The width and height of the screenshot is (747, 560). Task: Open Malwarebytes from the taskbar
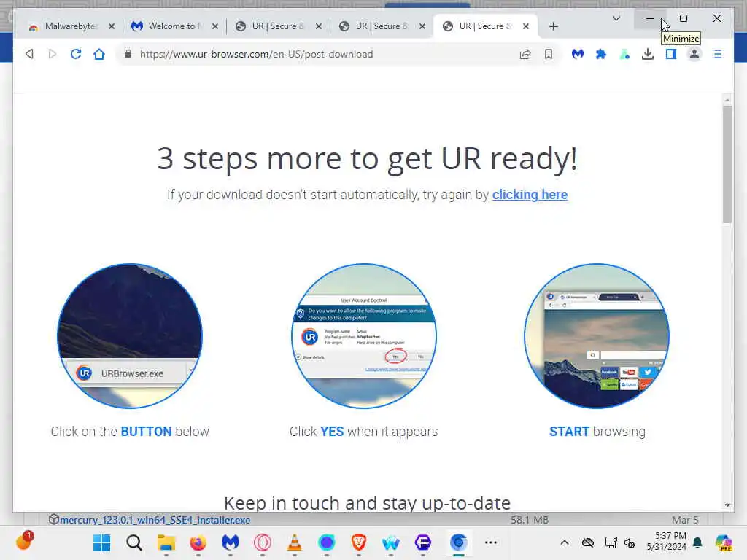(x=230, y=542)
